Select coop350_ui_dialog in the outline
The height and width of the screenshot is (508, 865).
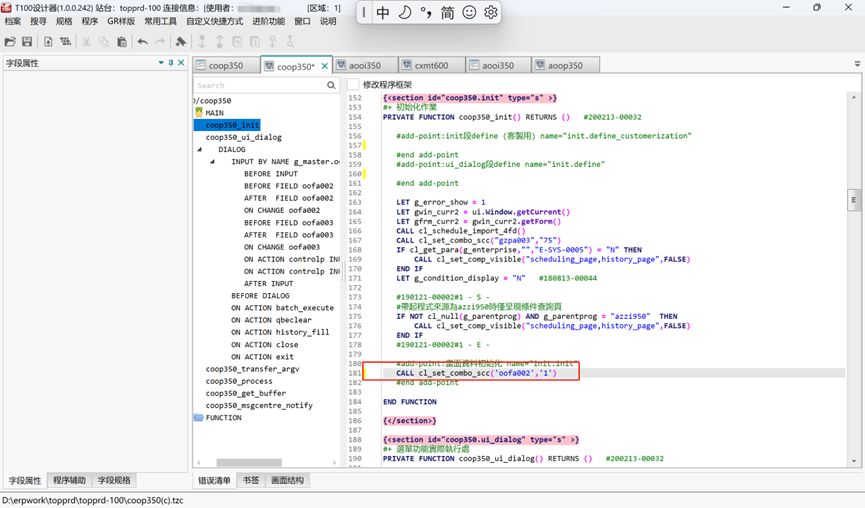point(243,137)
